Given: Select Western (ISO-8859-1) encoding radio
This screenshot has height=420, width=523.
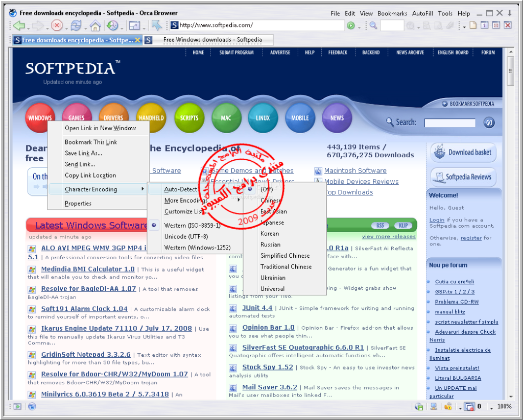Looking at the screenshot, I should point(195,226).
